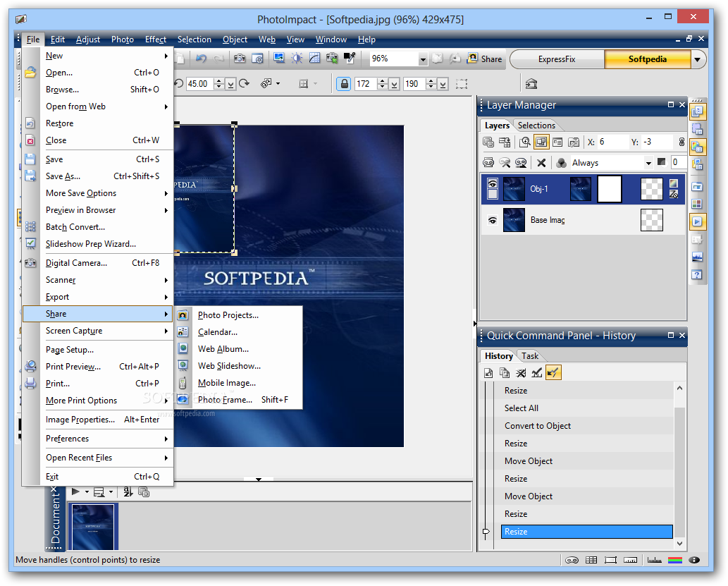The width and height of the screenshot is (728, 586).
Task: Toggle the chain link icon beside Y field
Action: tap(681, 142)
